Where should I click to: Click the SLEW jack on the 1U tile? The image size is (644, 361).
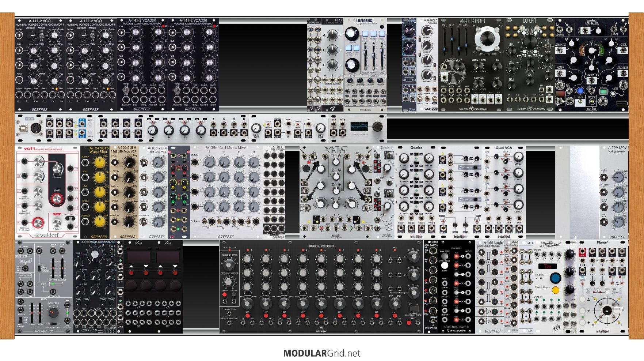[308, 133]
